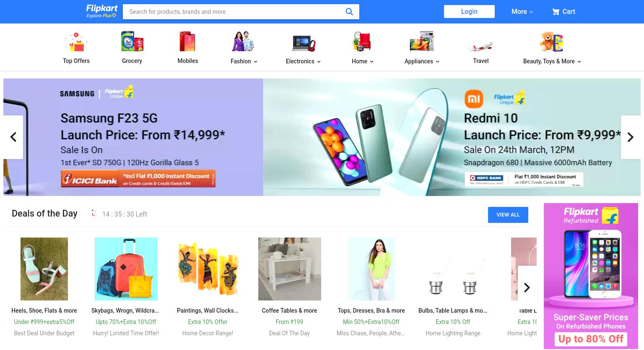Image resolution: width=644 pixels, height=350 pixels.
Task: Open the Beauty, Toys & More menu
Action: coord(552,61)
